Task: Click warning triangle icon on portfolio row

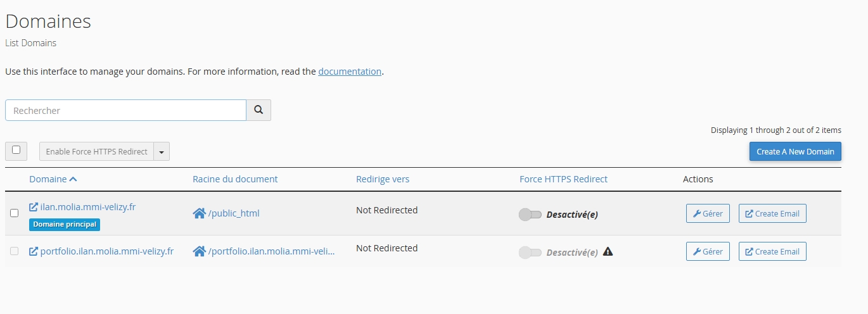Action: (608, 251)
